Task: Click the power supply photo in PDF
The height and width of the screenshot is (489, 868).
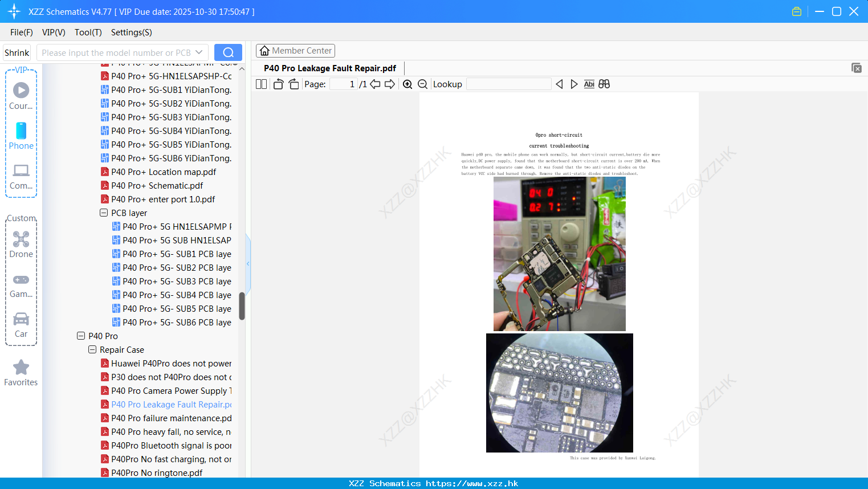Action: pyautogui.click(x=560, y=254)
